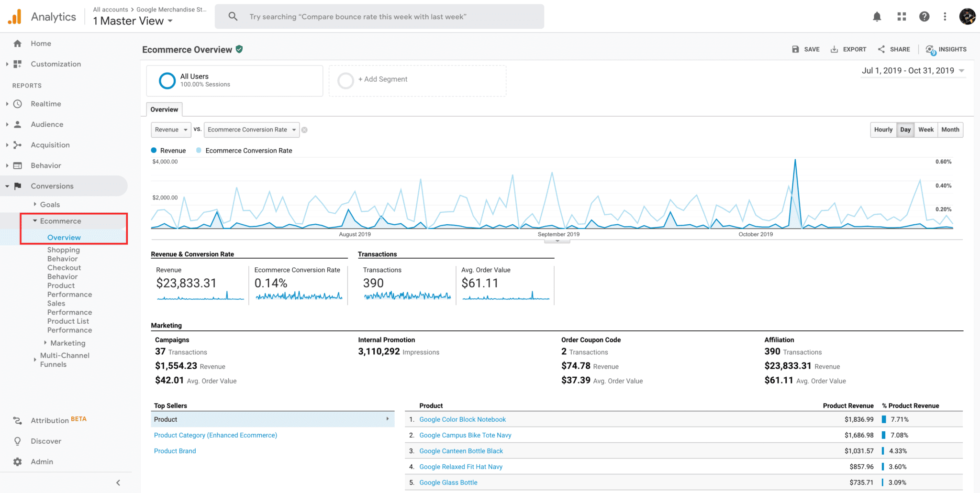The height and width of the screenshot is (493, 980).
Task: Click the EXPORT download icon
Action: [834, 49]
